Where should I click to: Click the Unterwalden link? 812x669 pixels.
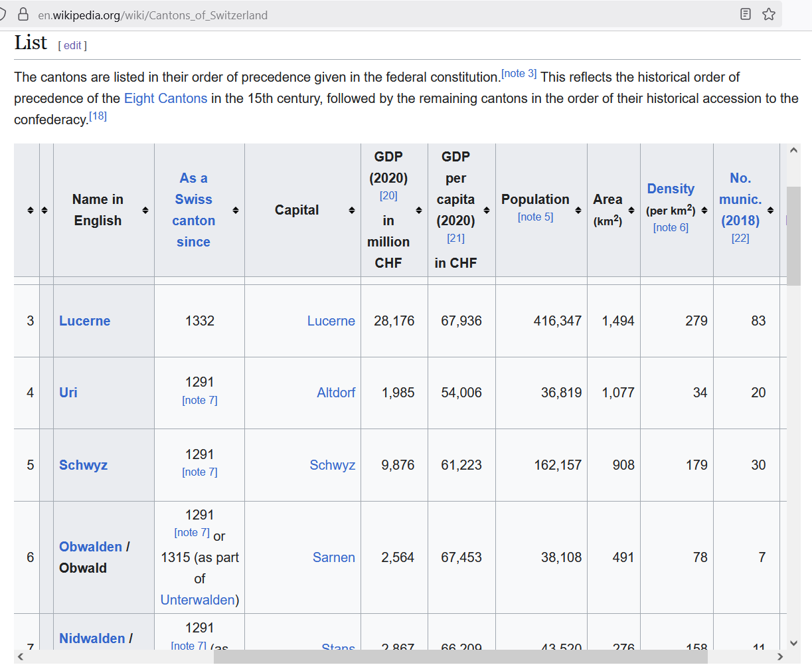tap(197, 600)
